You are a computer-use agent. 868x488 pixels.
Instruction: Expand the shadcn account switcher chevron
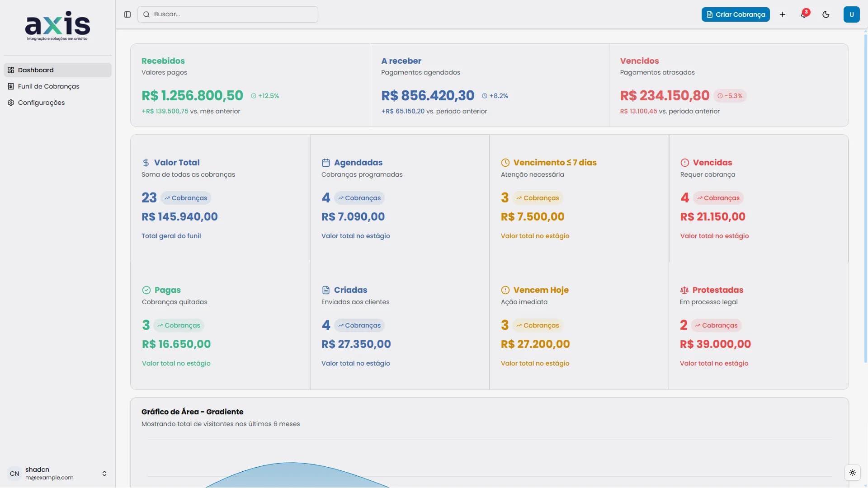pyautogui.click(x=104, y=474)
